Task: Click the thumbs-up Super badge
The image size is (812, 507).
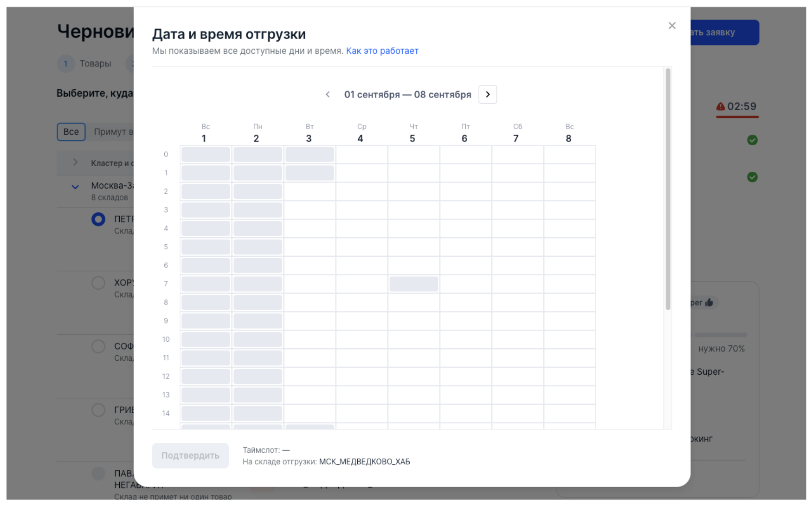Action: (704, 303)
